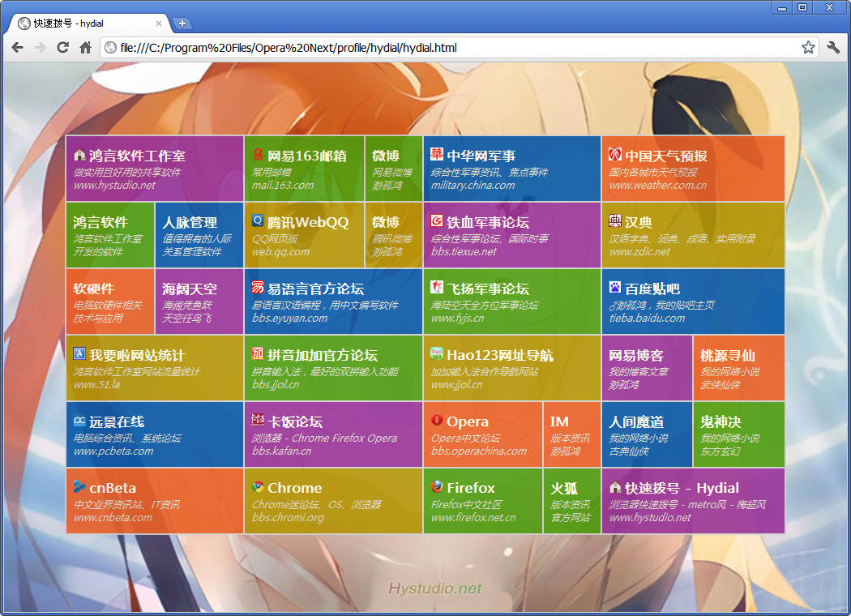Click the browser forward arrow
The height and width of the screenshot is (616, 851).
(x=40, y=48)
